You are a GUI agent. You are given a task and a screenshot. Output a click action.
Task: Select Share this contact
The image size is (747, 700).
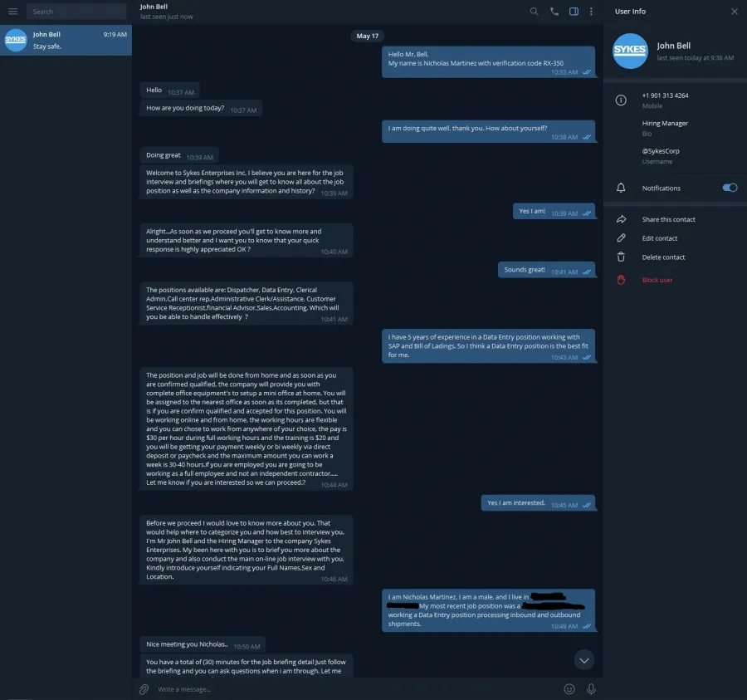point(668,220)
